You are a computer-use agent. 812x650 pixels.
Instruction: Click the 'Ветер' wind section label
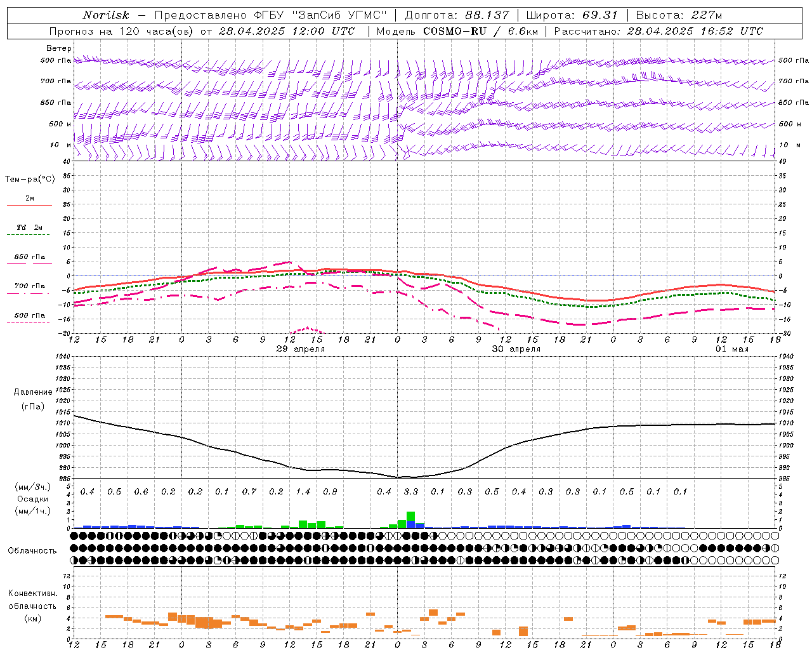coord(58,48)
